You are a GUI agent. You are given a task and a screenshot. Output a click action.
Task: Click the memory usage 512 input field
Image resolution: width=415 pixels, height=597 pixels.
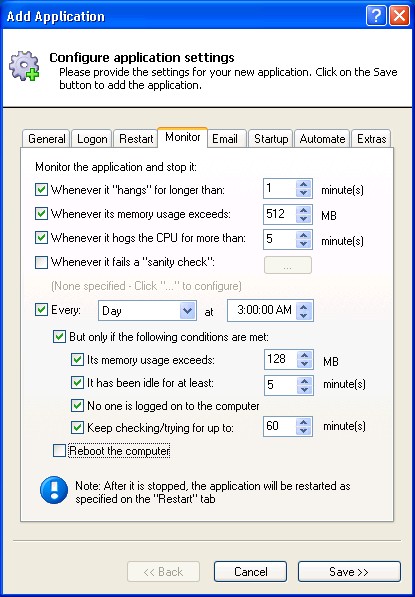pos(280,214)
